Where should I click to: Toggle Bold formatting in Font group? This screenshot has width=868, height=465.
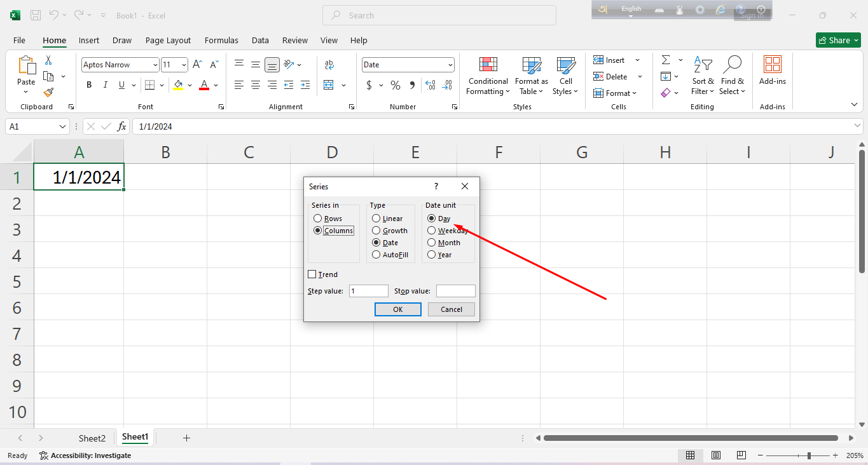click(x=89, y=85)
